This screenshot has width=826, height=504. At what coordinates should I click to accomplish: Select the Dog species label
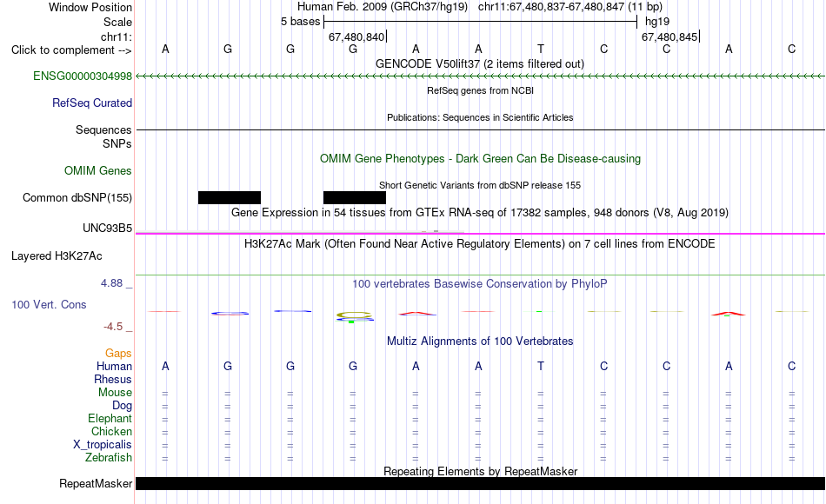coord(123,406)
